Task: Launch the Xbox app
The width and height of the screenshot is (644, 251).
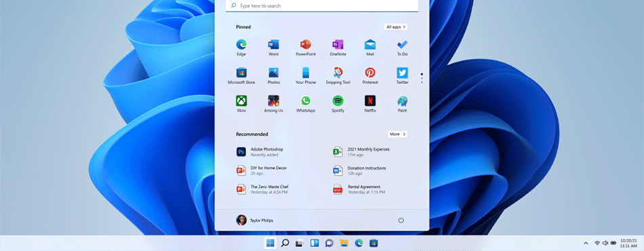Action: tap(241, 104)
